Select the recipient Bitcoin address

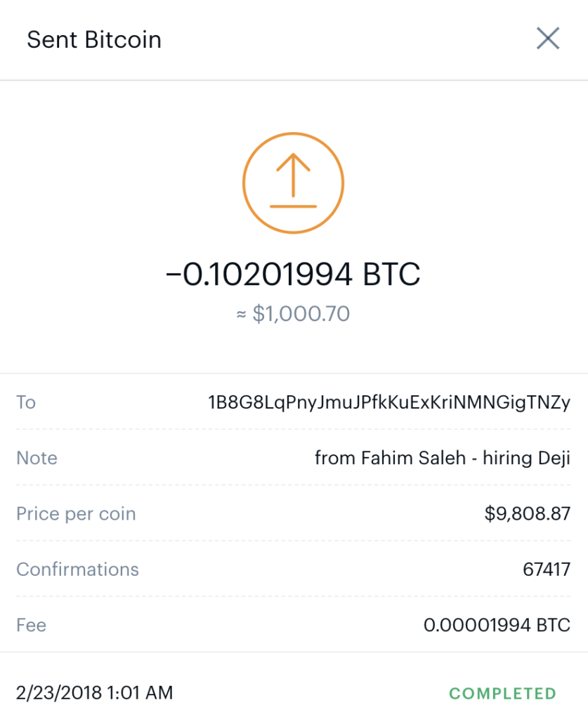coord(389,402)
